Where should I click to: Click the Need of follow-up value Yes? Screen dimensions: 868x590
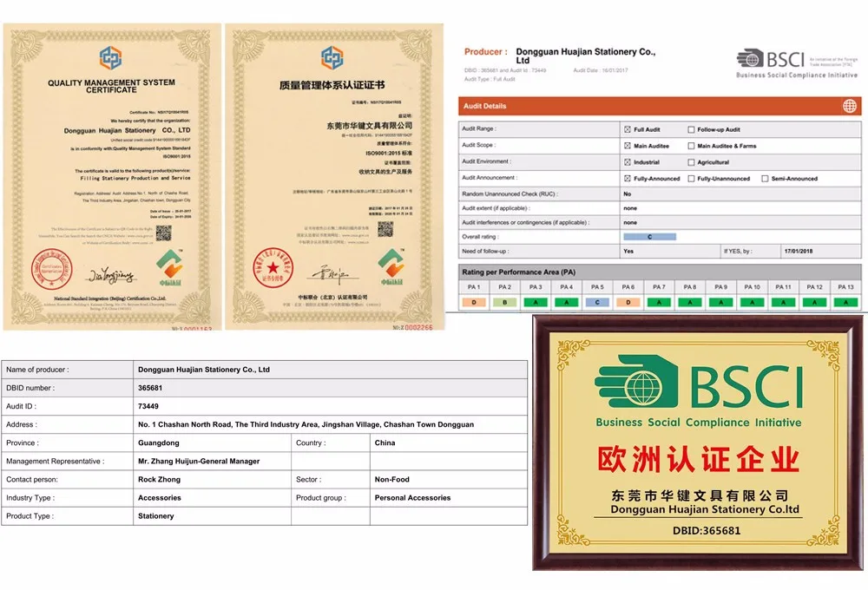click(x=628, y=251)
